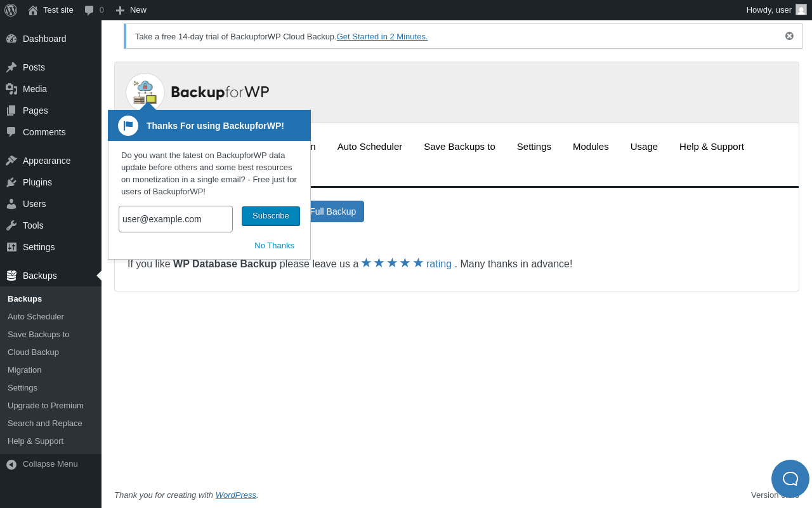
Task: Click the Appearance paintbrush icon
Action: click(11, 161)
